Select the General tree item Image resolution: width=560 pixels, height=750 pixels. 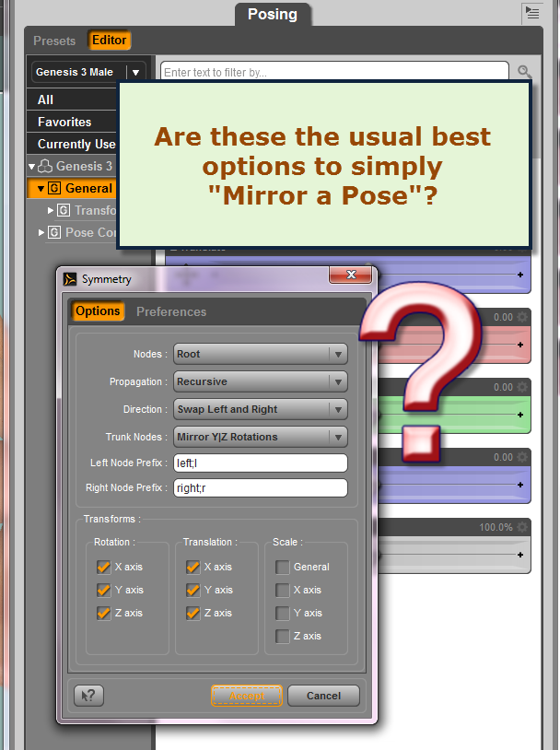tap(72, 189)
